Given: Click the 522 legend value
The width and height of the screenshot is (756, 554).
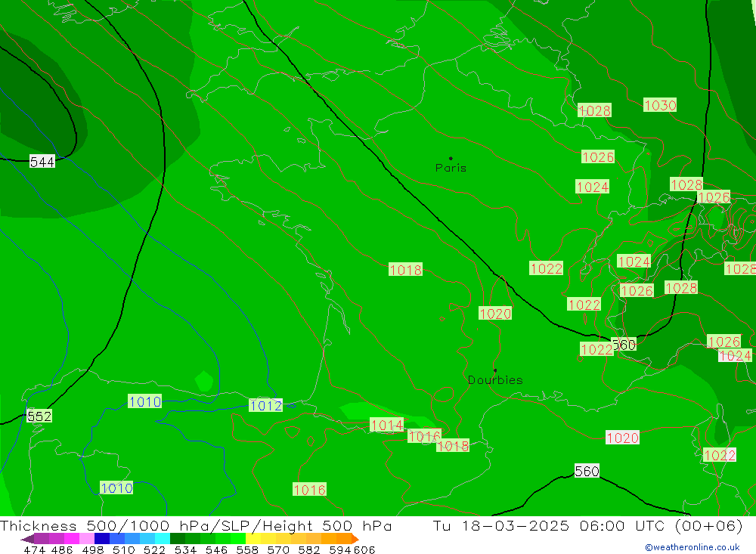Looking at the screenshot, I should click(x=154, y=549).
